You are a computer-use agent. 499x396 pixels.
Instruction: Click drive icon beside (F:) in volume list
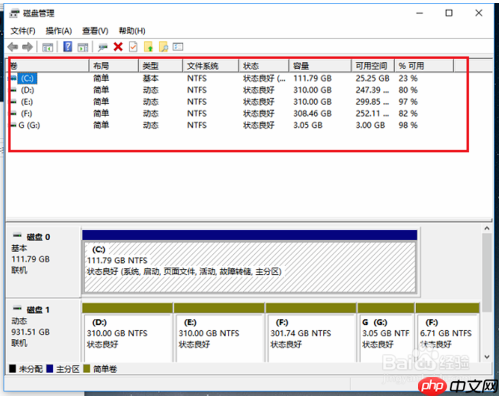pyautogui.click(x=13, y=114)
